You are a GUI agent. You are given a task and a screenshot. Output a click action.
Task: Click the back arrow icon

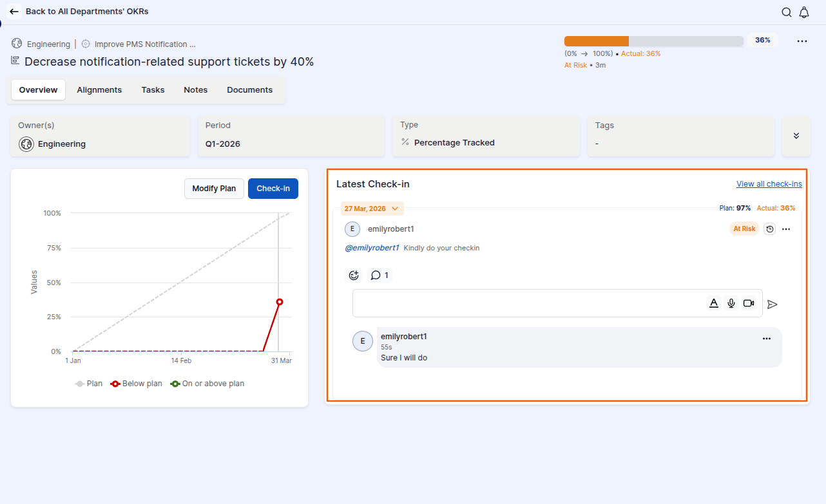pyautogui.click(x=14, y=12)
